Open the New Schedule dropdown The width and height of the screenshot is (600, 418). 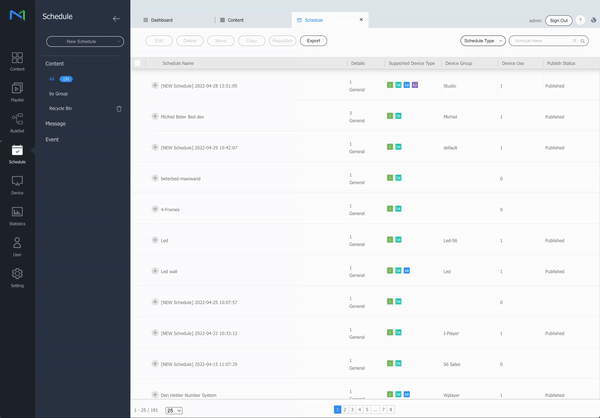click(x=85, y=41)
